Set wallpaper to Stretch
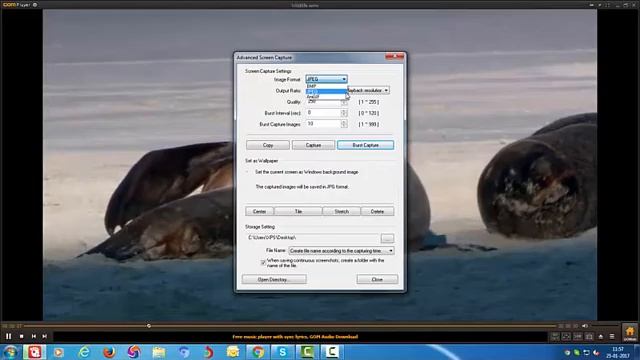This screenshot has height=360, width=640. pyautogui.click(x=342, y=211)
